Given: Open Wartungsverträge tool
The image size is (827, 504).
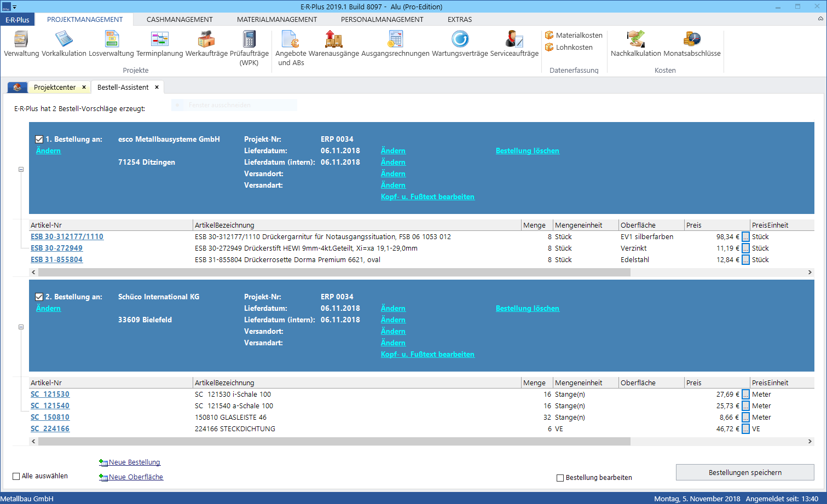Looking at the screenshot, I should pos(460,44).
